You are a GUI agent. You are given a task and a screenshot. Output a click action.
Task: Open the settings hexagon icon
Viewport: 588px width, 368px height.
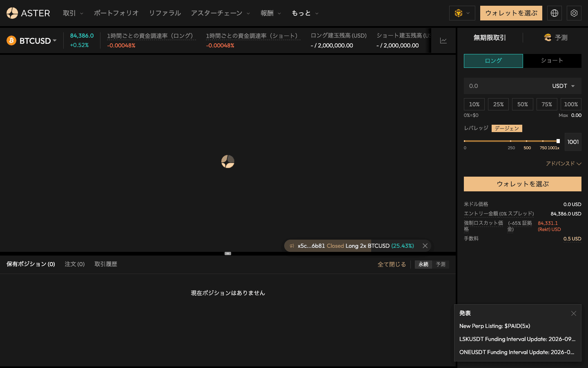(574, 13)
